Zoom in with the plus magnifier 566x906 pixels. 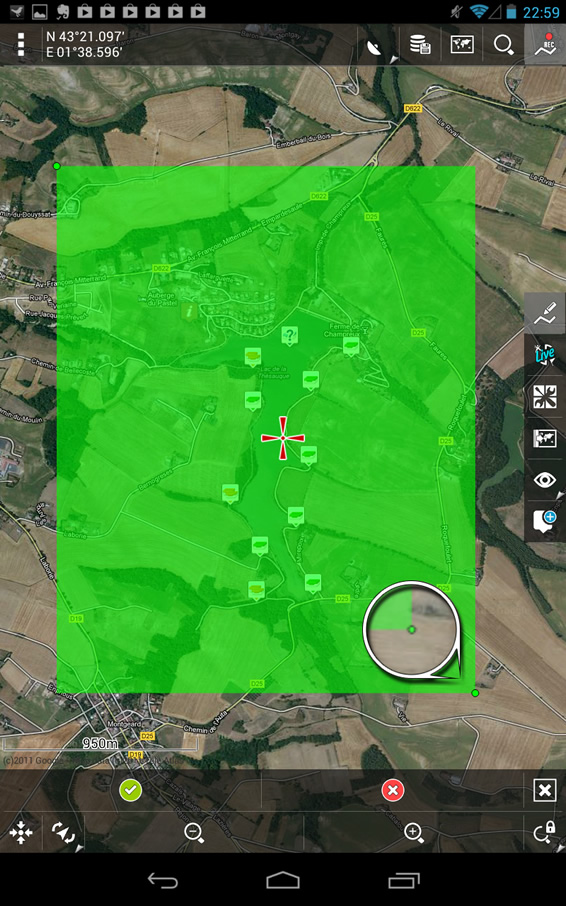coord(414,833)
